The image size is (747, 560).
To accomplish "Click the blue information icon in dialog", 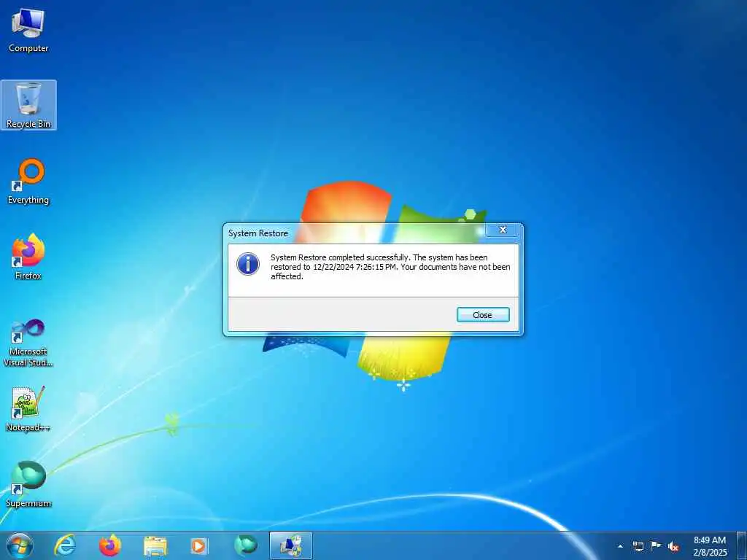I will 248,264.
